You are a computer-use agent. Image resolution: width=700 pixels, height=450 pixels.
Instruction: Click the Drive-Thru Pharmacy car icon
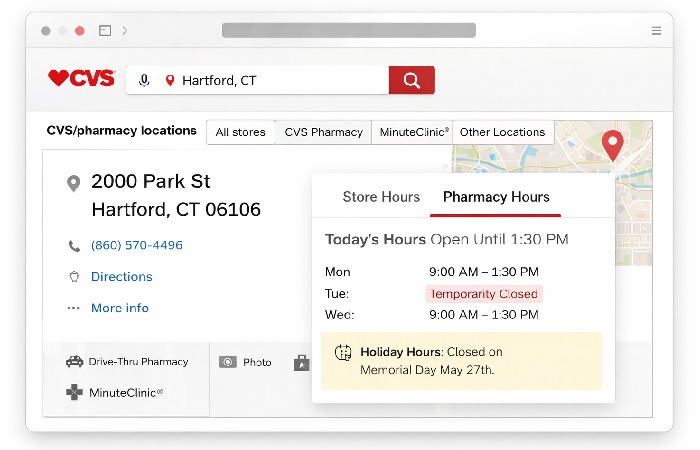(x=75, y=361)
